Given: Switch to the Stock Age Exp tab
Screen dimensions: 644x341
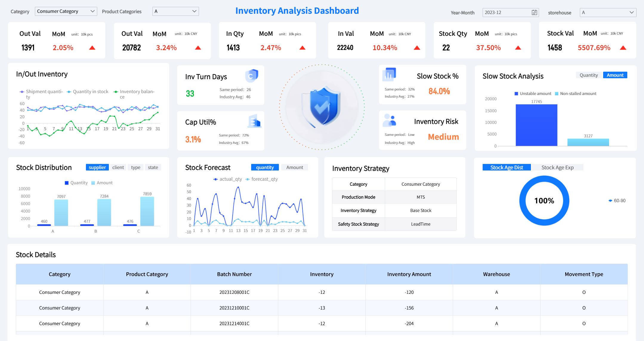Looking at the screenshot, I should click(x=557, y=167).
